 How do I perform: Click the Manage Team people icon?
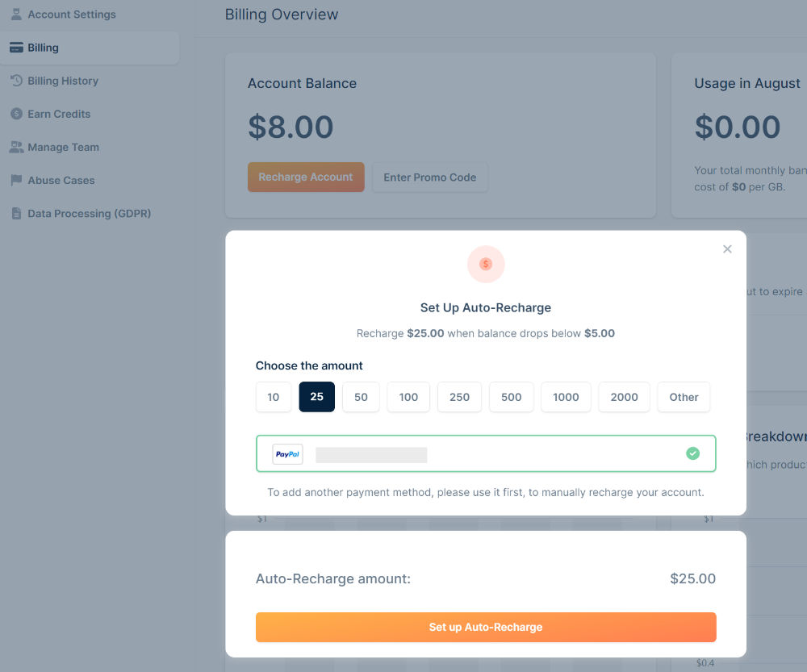(x=16, y=147)
